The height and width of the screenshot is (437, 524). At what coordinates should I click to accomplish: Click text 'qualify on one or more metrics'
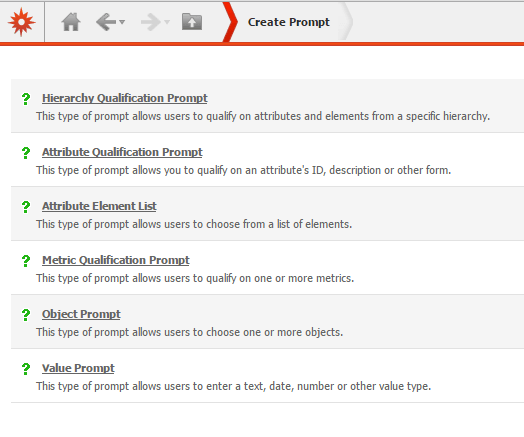click(x=279, y=278)
